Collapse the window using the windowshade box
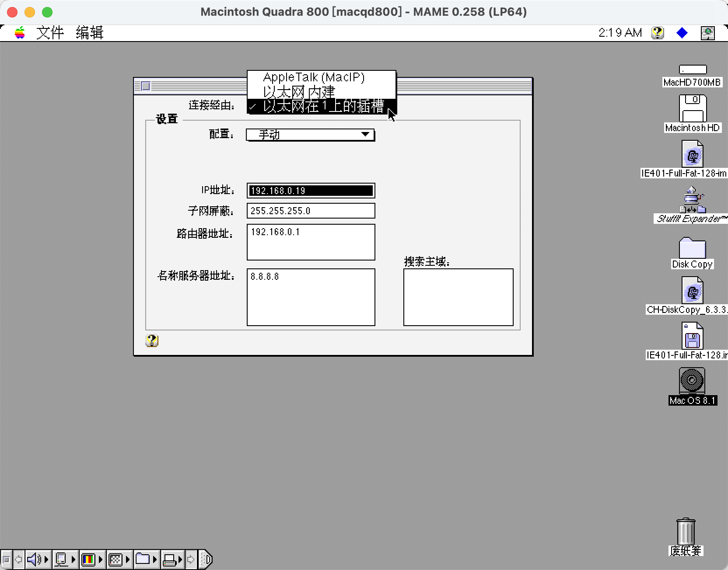728x570 pixels. tap(145, 86)
